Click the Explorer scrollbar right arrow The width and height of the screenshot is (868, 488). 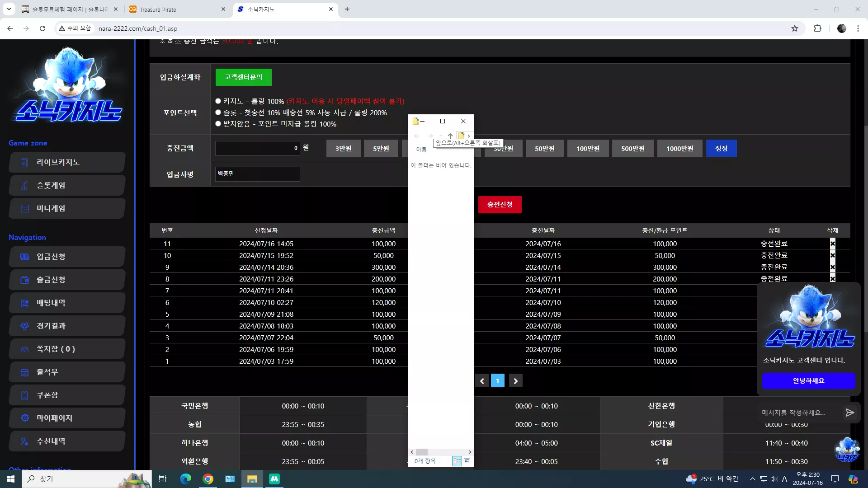coord(470,452)
